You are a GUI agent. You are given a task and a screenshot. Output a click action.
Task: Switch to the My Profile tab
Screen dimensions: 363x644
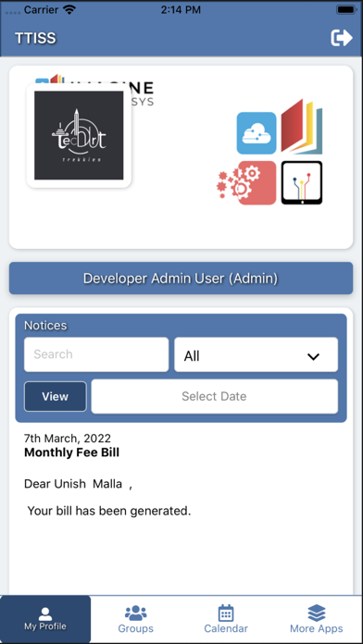(x=45, y=619)
